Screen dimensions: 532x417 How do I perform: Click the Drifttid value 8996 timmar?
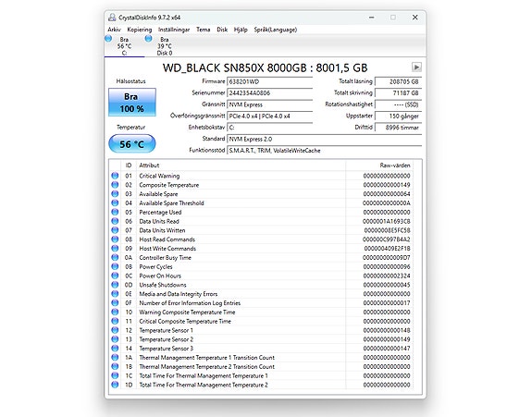click(398, 128)
